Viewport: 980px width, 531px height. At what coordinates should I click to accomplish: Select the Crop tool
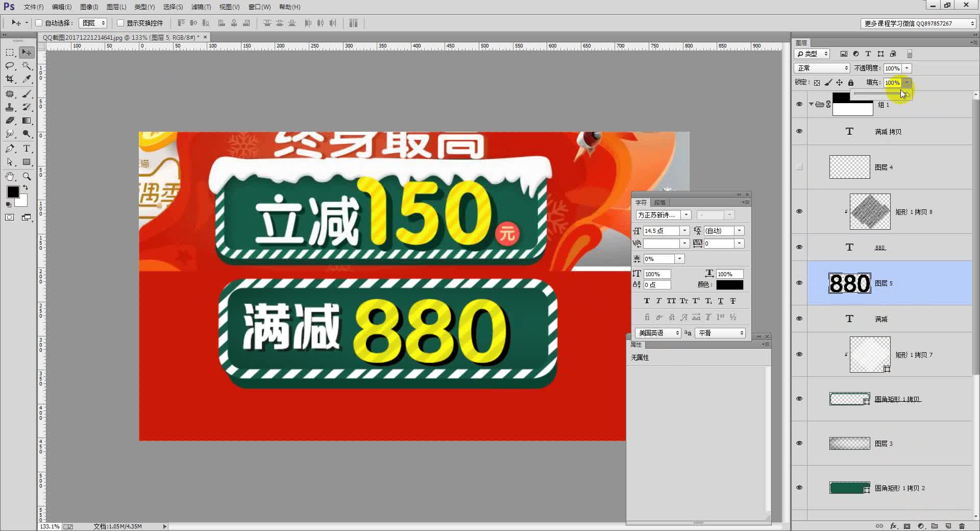pyautogui.click(x=10, y=79)
